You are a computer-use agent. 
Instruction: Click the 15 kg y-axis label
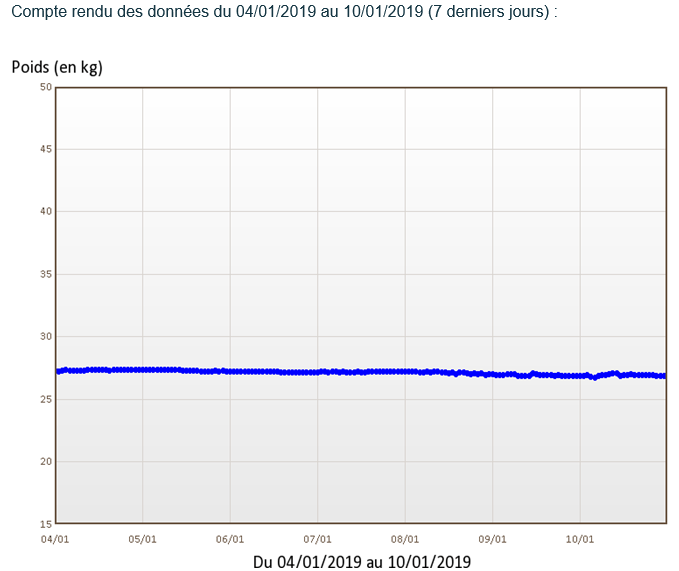46,524
